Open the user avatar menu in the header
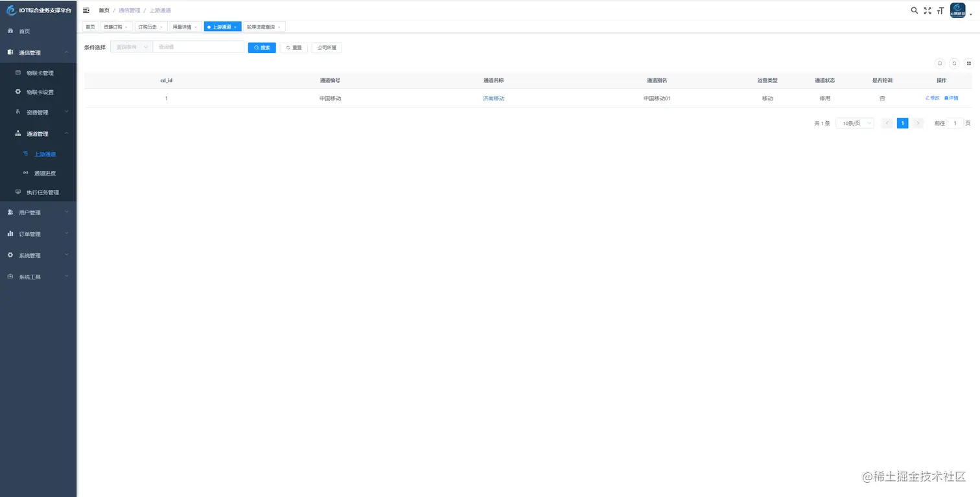Viewport: 980px width, 497px height. point(957,10)
